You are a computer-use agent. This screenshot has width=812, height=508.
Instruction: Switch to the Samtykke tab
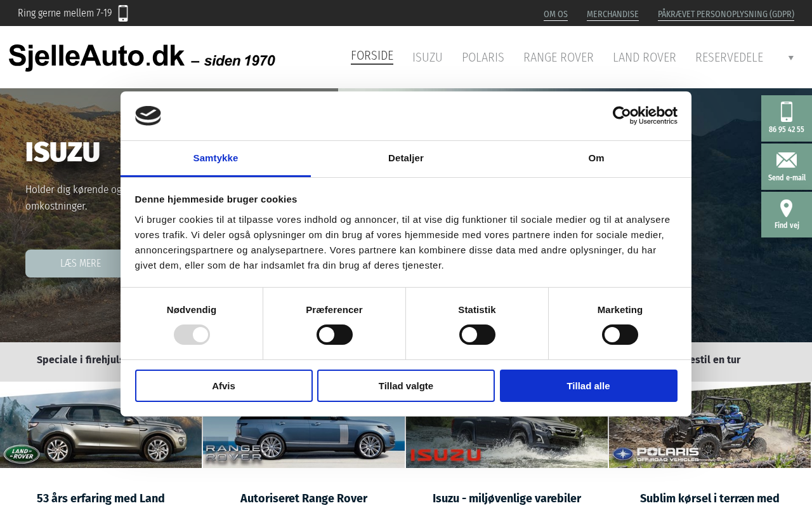(x=216, y=158)
